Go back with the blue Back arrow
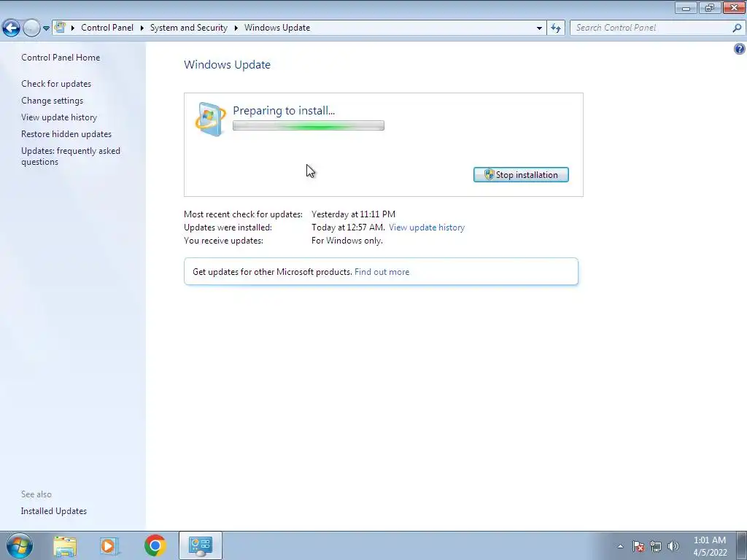 12,28
